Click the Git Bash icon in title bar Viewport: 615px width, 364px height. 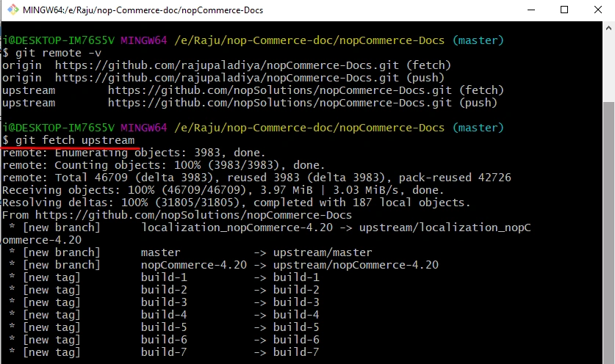click(13, 10)
